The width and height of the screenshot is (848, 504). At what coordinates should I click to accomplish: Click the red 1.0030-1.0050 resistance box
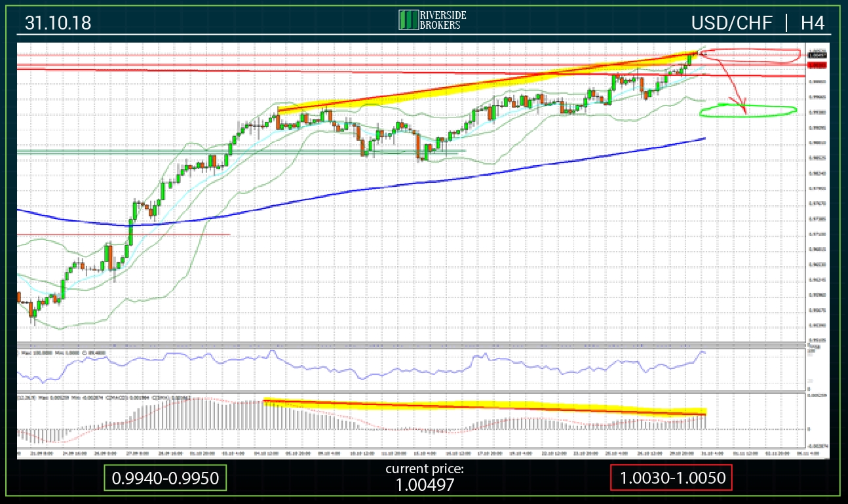[x=671, y=478]
